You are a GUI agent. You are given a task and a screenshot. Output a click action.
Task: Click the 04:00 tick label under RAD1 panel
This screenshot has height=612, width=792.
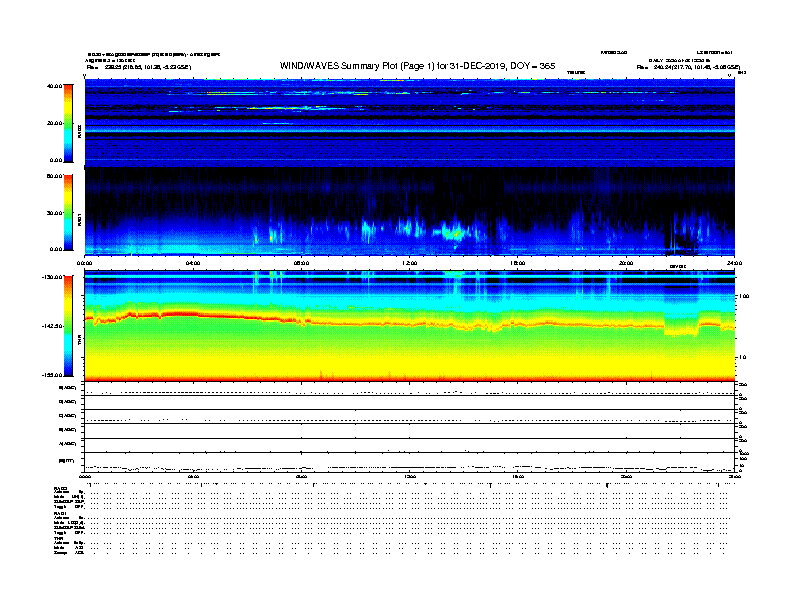coord(193,263)
